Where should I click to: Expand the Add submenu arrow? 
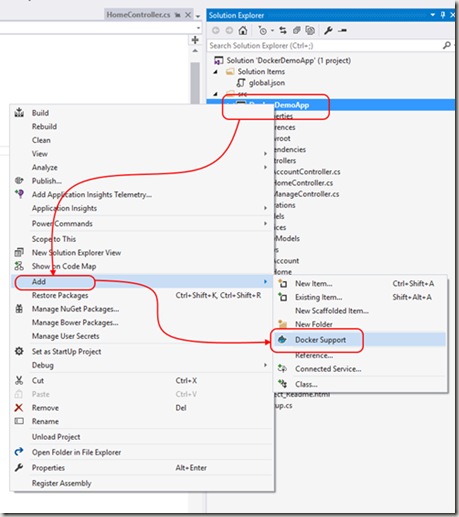pos(266,282)
